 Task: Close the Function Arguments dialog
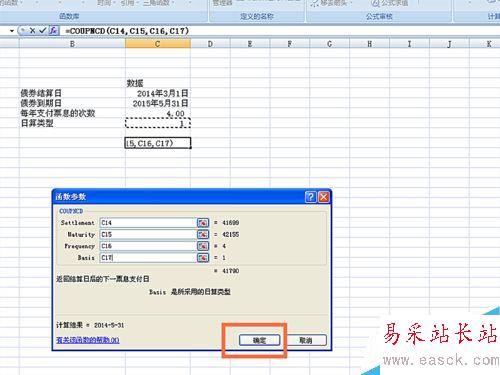click(323, 197)
